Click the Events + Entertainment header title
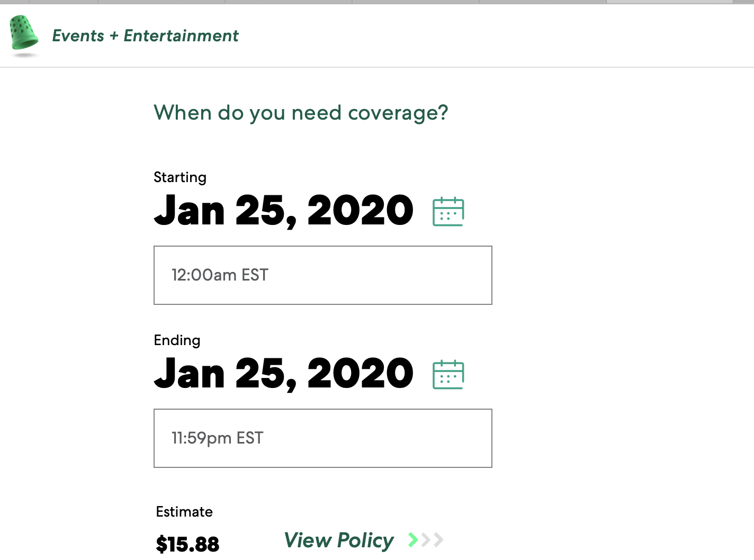 [x=145, y=35]
